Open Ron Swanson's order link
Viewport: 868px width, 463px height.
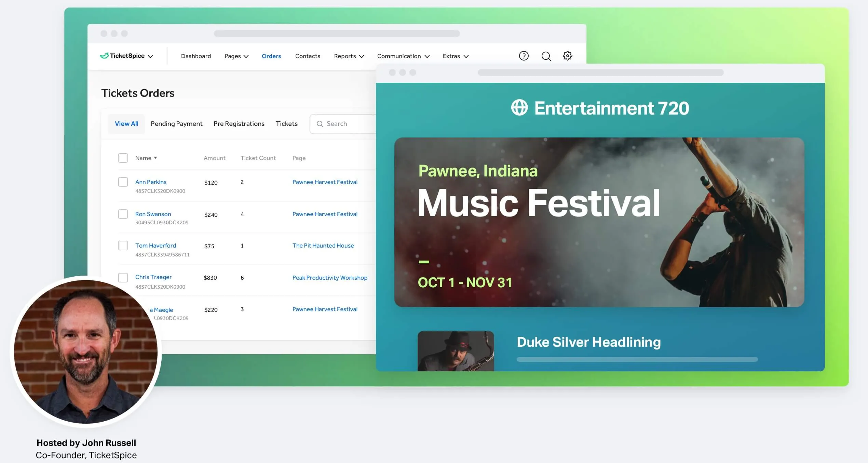153,214
